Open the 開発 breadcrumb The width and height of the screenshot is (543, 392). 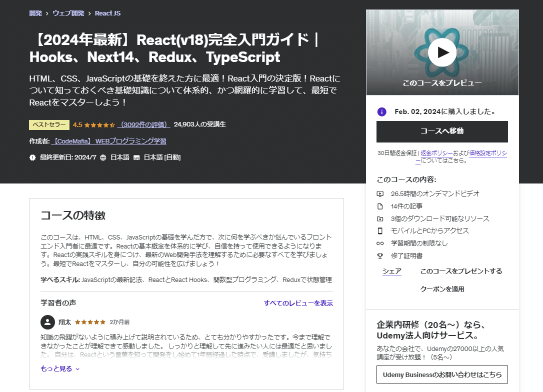pos(35,13)
